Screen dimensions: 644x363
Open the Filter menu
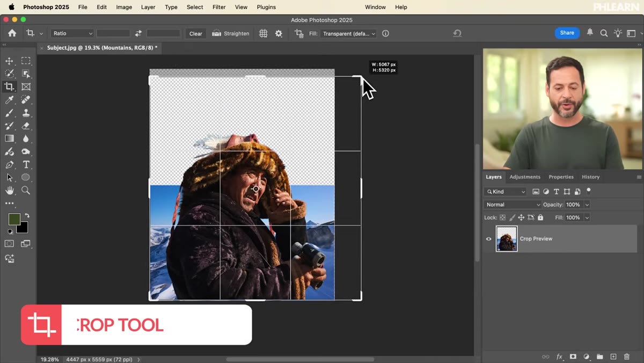click(219, 7)
